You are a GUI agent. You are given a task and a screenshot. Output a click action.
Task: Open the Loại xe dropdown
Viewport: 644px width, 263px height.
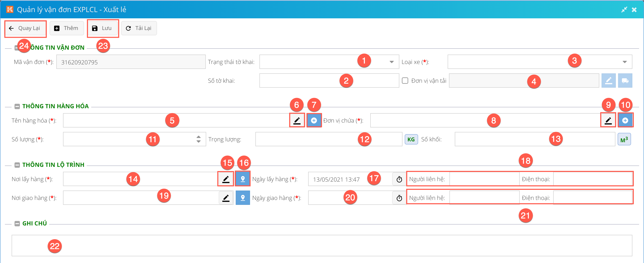(624, 62)
